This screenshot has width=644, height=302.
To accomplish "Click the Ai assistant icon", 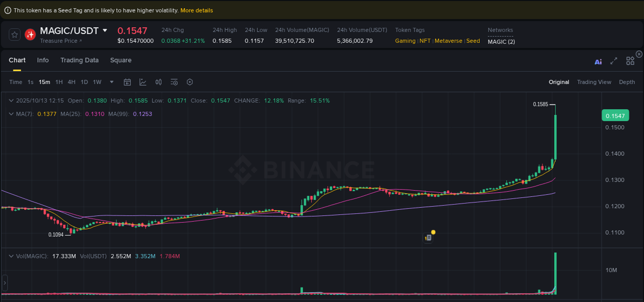I will [x=598, y=61].
